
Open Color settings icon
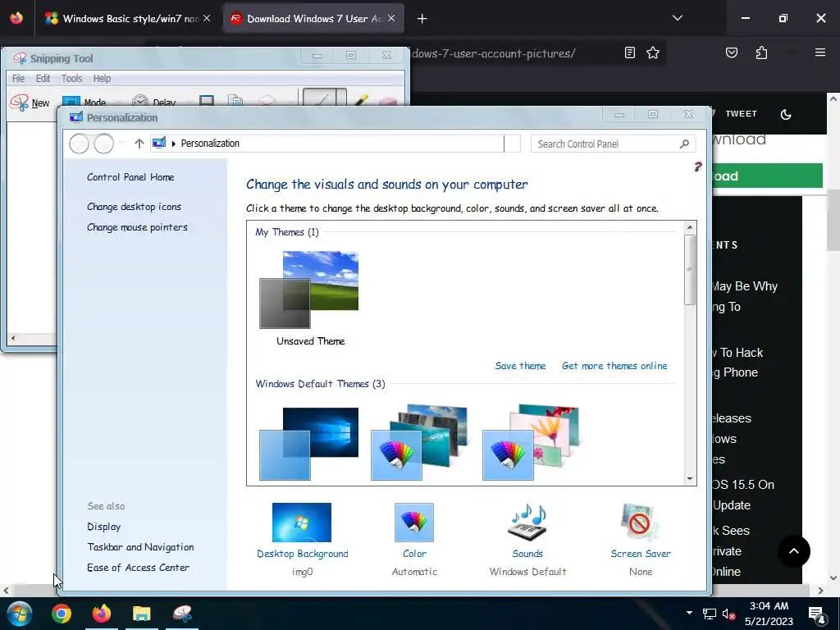pyautogui.click(x=414, y=523)
